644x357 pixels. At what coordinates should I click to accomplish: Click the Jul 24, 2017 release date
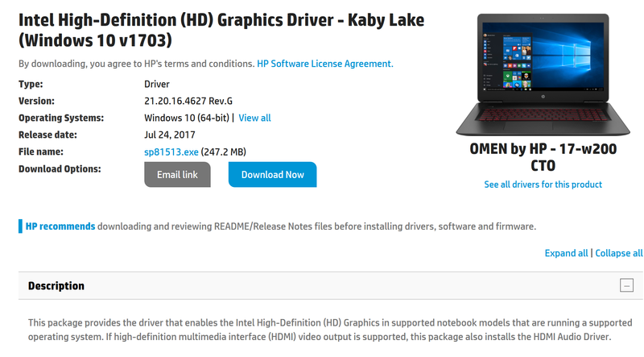pos(169,135)
